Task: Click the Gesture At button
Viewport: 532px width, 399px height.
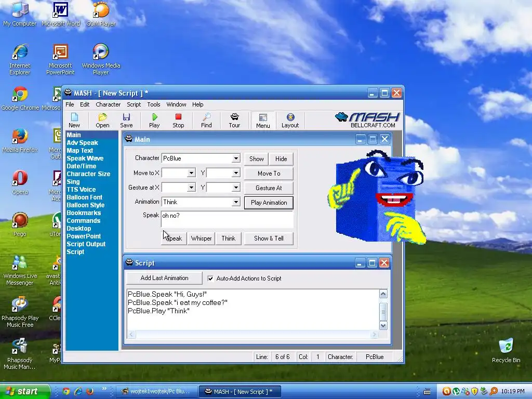Action: [269, 188]
